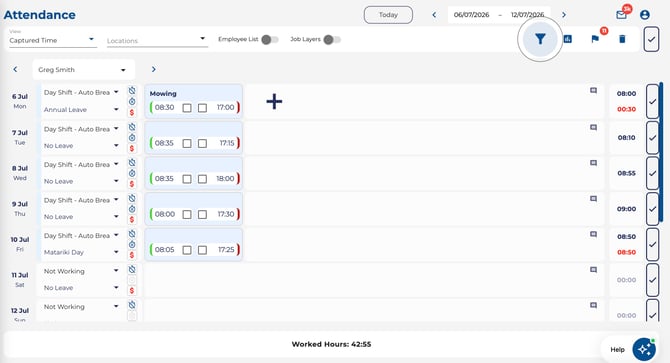Tick second checkbox in 8 Jul shift ending 18:00
Viewport: 670px width, 363px height.
(203, 179)
